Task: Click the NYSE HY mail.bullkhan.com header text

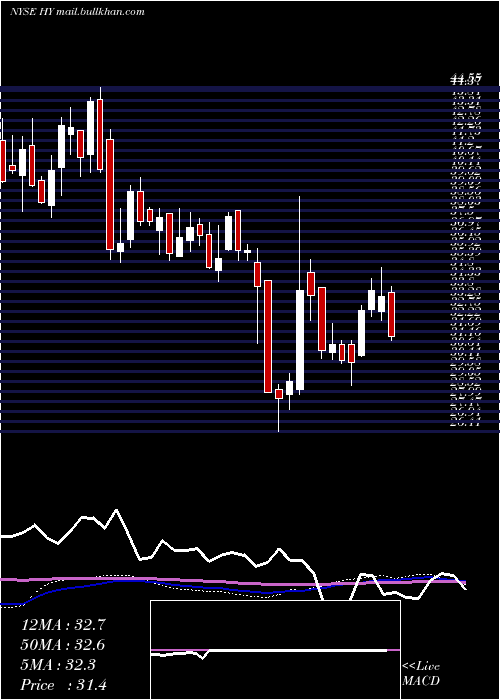Action: (x=77, y=12)
